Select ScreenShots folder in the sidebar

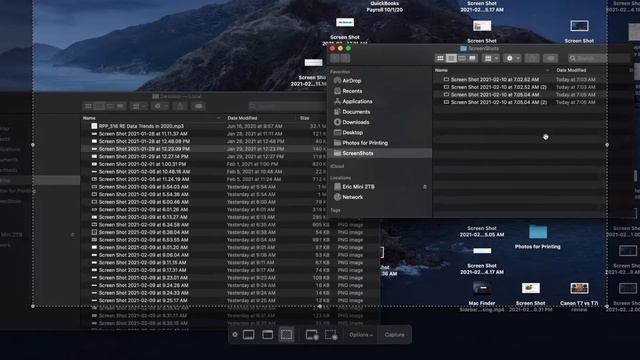coord(358,153)
